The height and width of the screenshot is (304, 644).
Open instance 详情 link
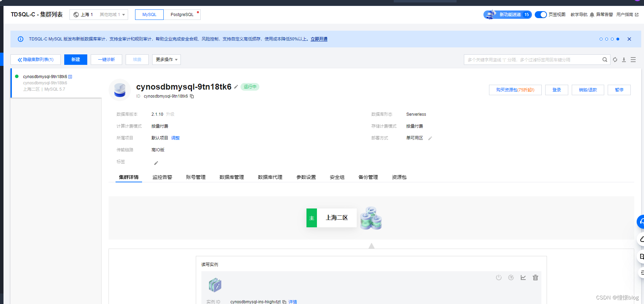(x=293, y=302)
